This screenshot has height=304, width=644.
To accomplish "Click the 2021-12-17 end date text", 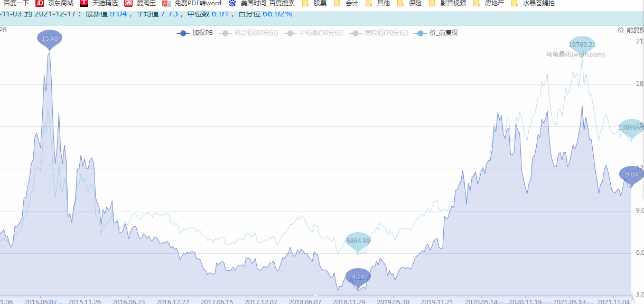I will (x=56, y=13).
